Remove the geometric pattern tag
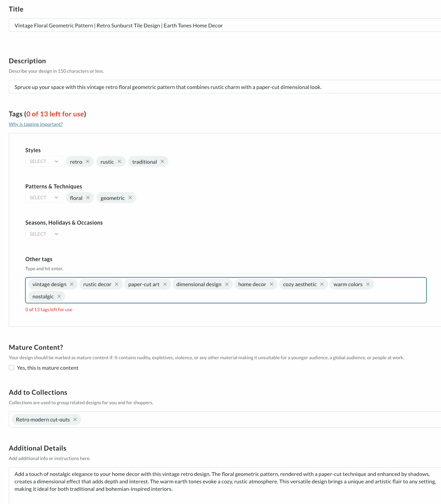 130,198
